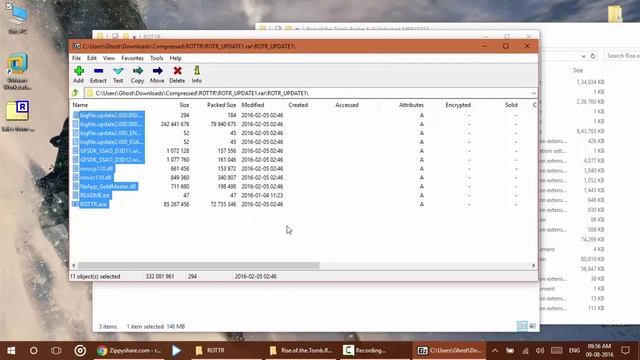Sort the list by the Size column header

[x=184, y=105]
